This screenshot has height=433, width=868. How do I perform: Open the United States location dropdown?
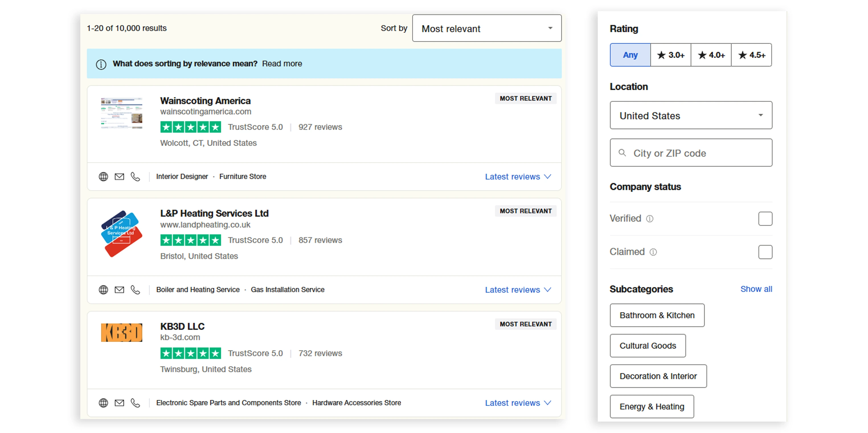691,115
